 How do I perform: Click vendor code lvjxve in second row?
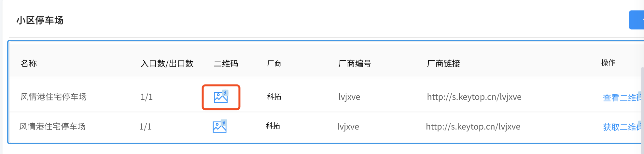[x=348, y=127]
